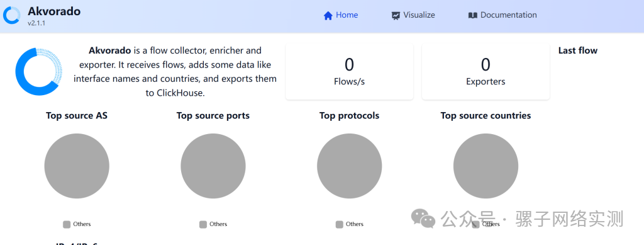Click the chart presentation icon beside Visualize
This screenshot has width=644, height=245.
pyautogui.click(x=396, y=16)
